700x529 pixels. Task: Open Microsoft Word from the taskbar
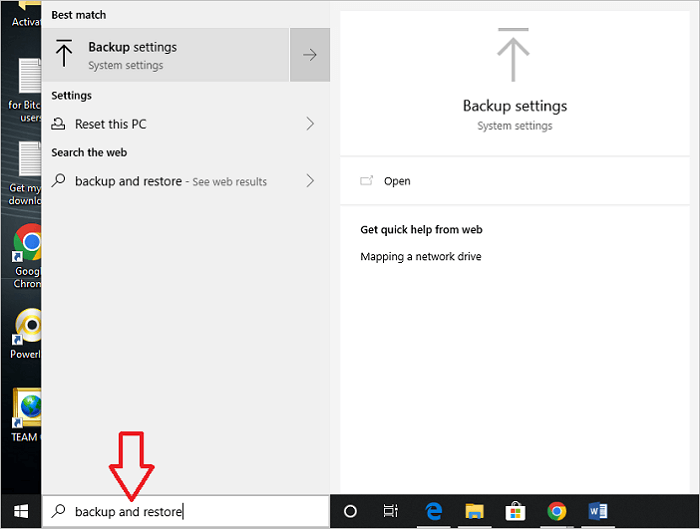pyautogui.click(x=598, y=511)
